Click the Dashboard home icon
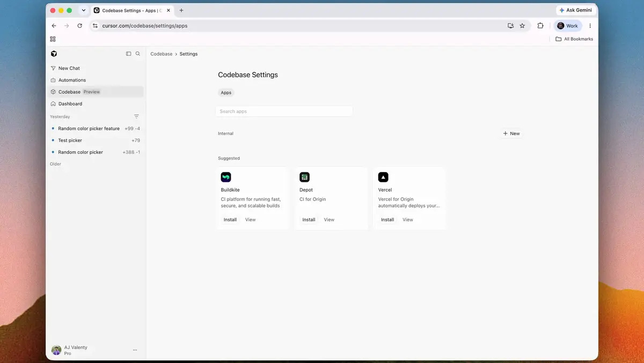The height and width of the screenshot is (363, 644). [x=53, y=103]
